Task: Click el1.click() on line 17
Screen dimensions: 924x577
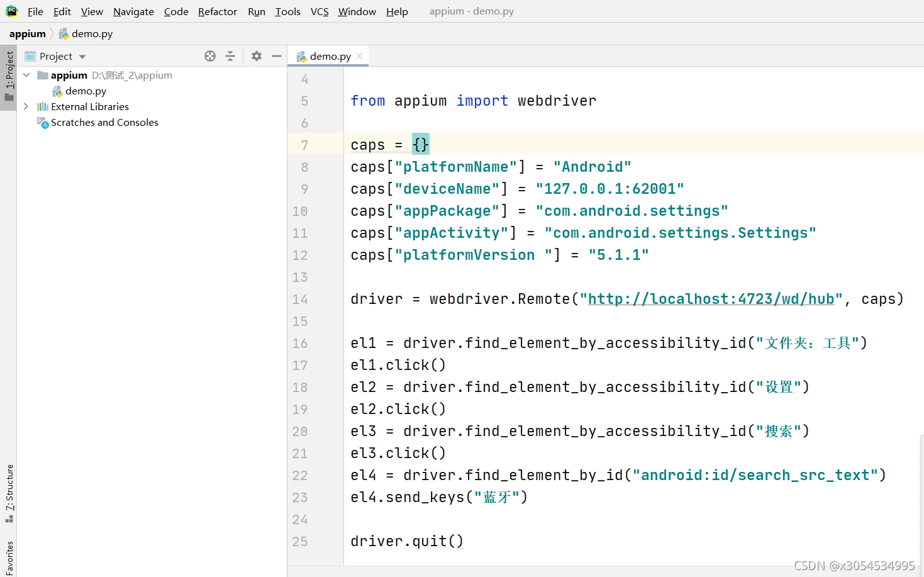Action: pyautogui.click(x=398, y=365)
